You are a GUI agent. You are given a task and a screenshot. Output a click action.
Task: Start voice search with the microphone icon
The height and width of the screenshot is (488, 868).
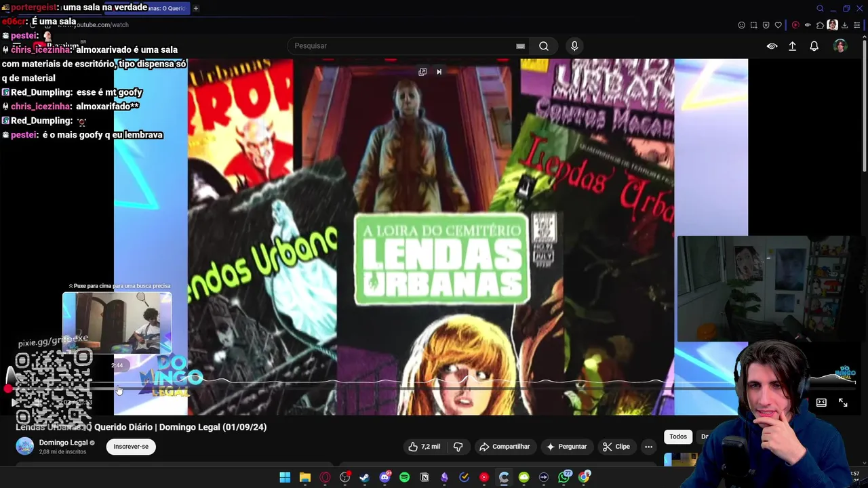(x=574, y=46)
